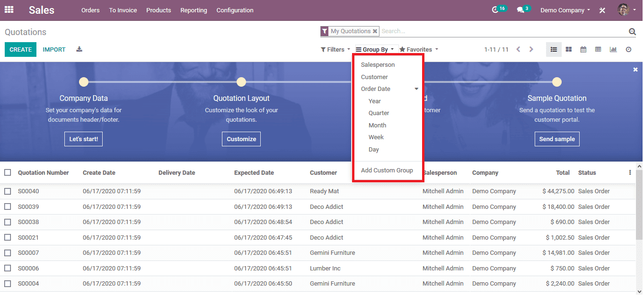Click the CREATE button
This screenshot has height=296, width=644.
pos(21,49)
